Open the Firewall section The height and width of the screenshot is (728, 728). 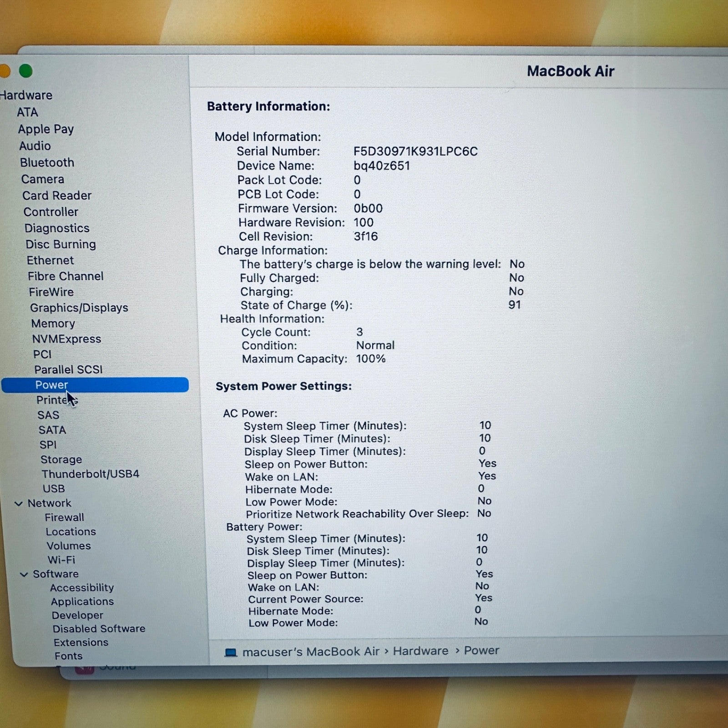pyautogui.click(x=65, y=517)
